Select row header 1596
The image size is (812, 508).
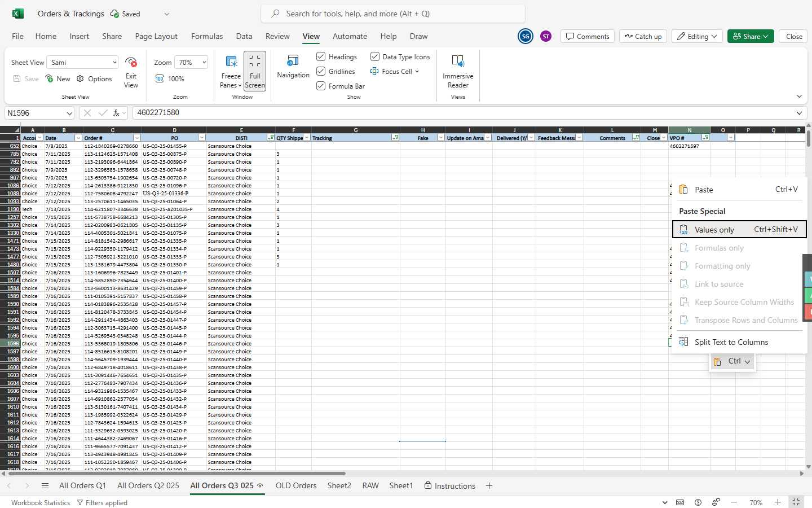10,343
